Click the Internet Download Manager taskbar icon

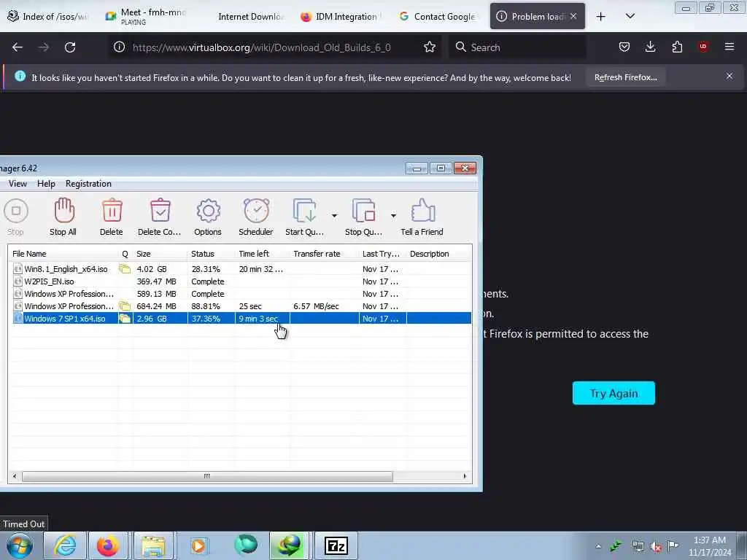coord(289,545)
